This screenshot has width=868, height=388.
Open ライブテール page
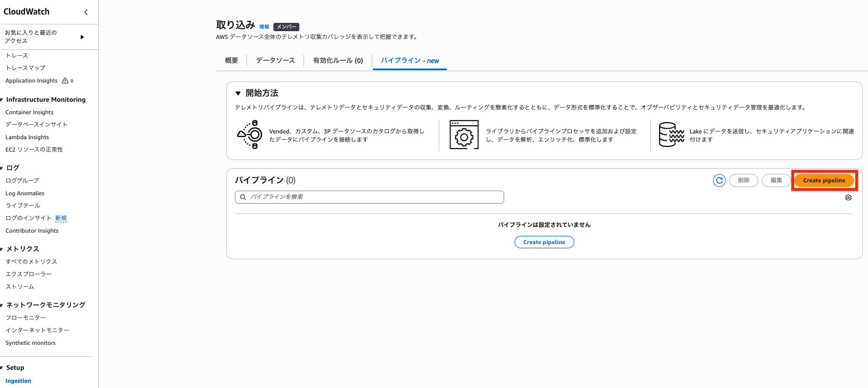23,206
